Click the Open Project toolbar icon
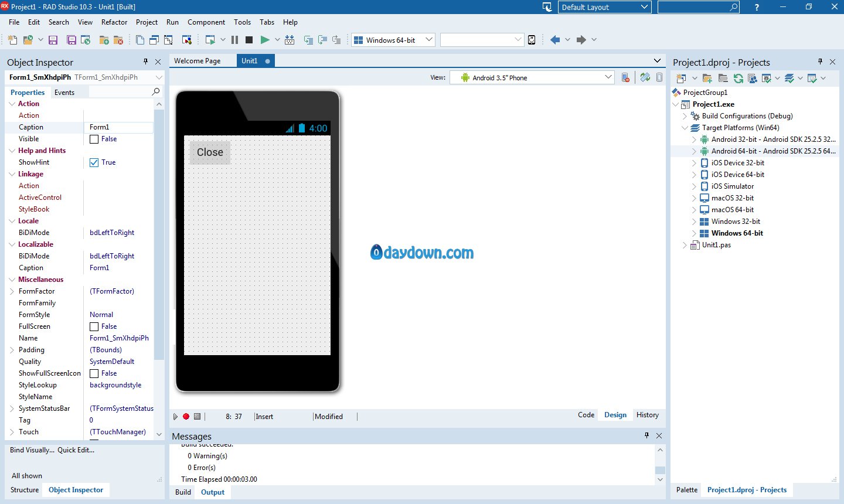The height and width of the screenshot is (504, 844). tap(28, 40)
